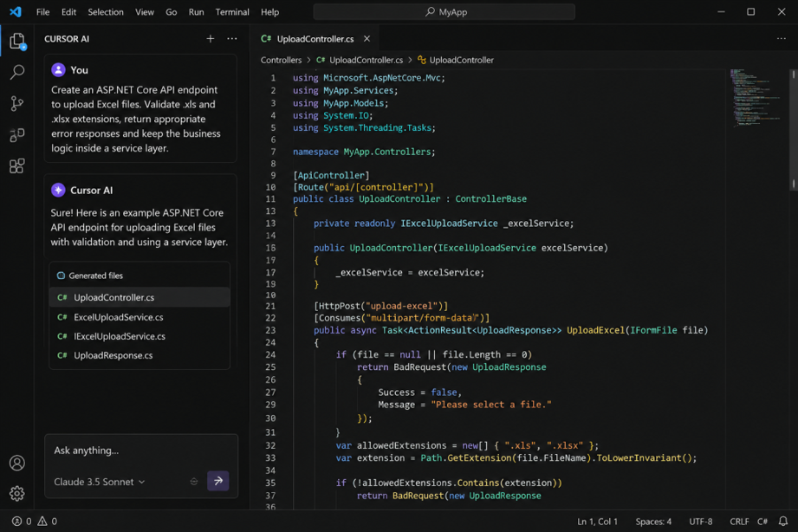The width and height of the screenshot is (798, 532).
Task: Change line endings via CRLF
Action: click(x=739, y=522)
